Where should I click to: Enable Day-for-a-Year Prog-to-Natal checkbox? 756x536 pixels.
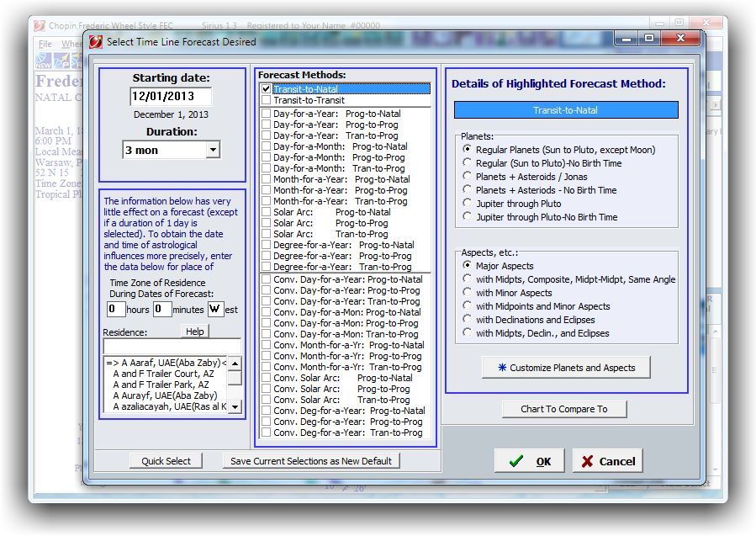point(266,114)
